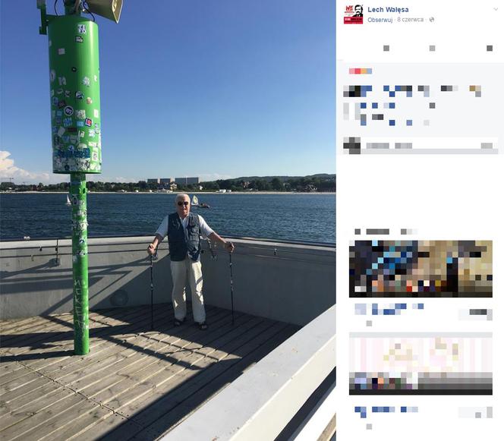Click the button right of second thumbnail title
Image resolution: width=504 pixels, height=441 pixels.
(x=475, y=412)
